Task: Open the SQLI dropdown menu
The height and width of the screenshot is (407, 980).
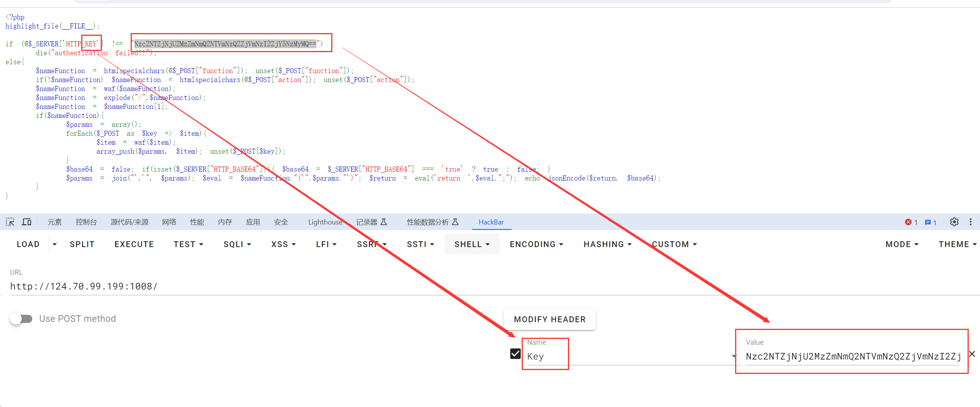Action: 237,244
